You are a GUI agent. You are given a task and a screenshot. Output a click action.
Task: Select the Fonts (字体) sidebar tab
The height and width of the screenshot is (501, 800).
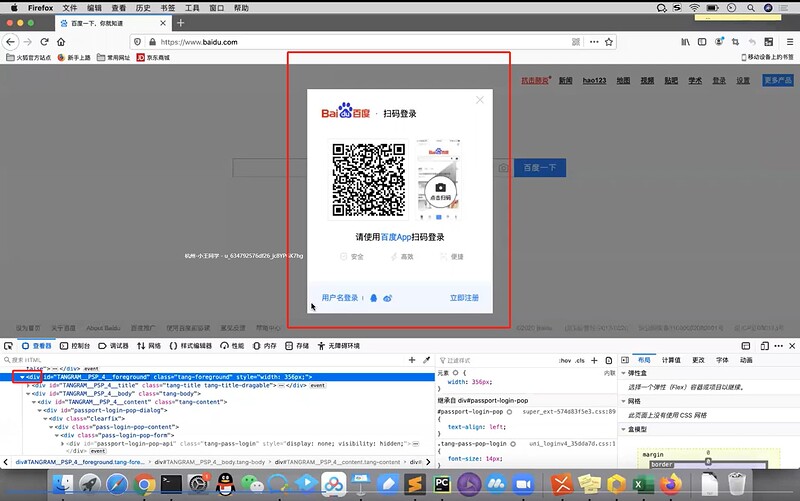[x=722, y=360]
